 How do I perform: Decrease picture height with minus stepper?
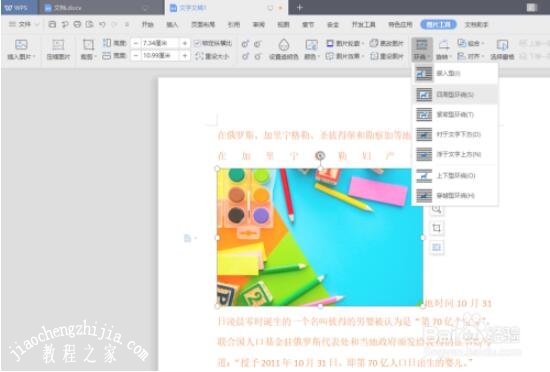(136, 43)
